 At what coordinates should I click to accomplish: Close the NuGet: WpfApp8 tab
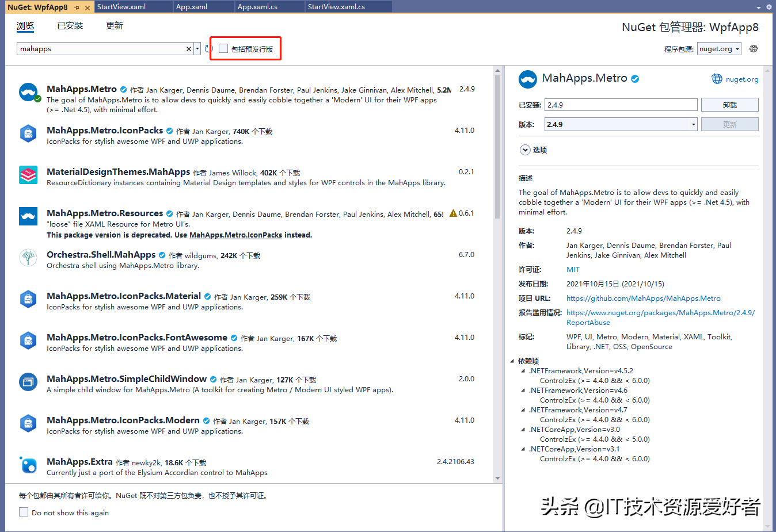click(x=88, y=7)
